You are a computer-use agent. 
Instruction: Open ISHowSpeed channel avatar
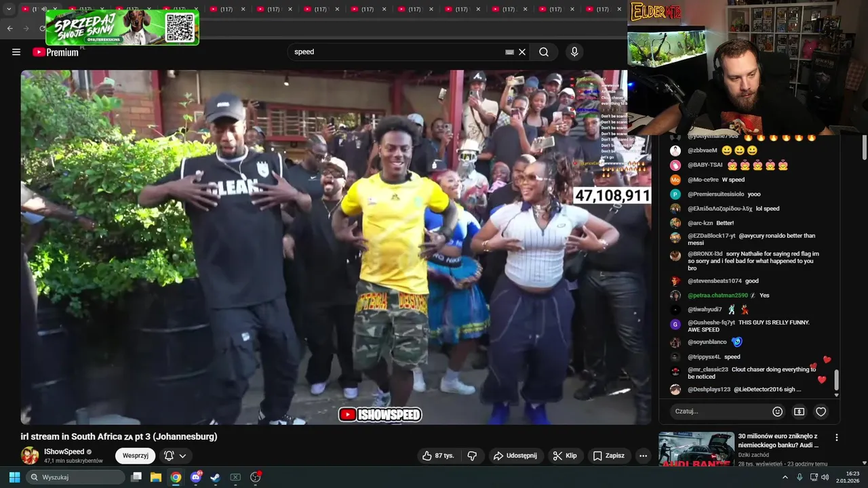point(30,455)
